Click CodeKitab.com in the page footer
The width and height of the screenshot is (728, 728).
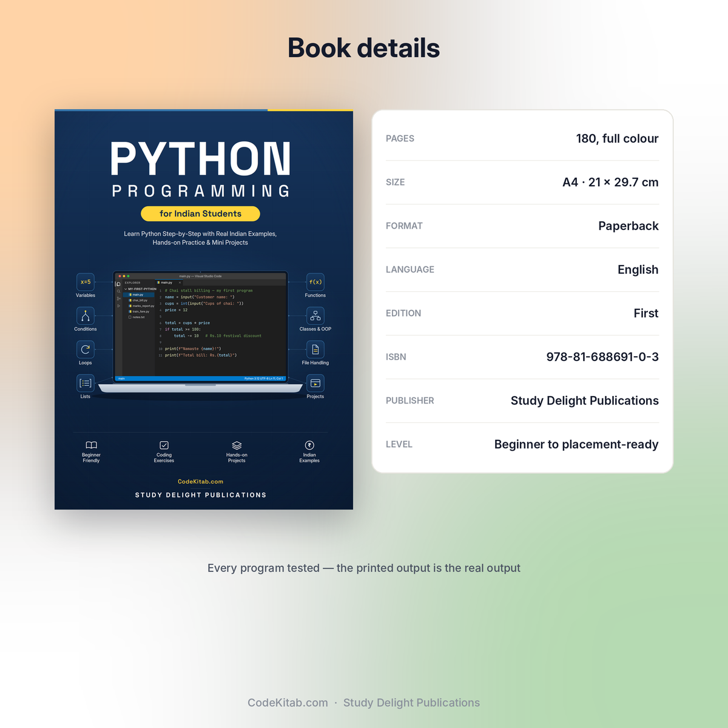click(x=288, y=703)
